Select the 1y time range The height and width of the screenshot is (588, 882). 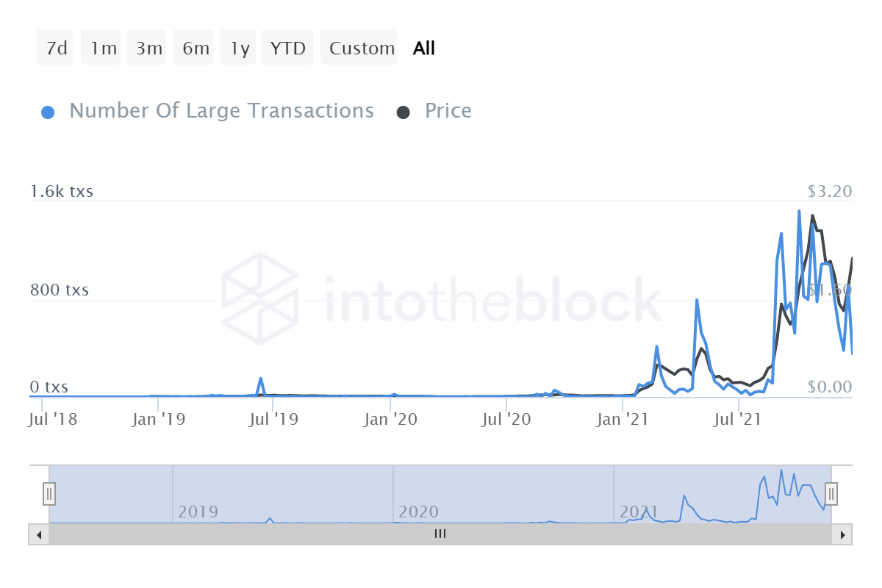240,49
